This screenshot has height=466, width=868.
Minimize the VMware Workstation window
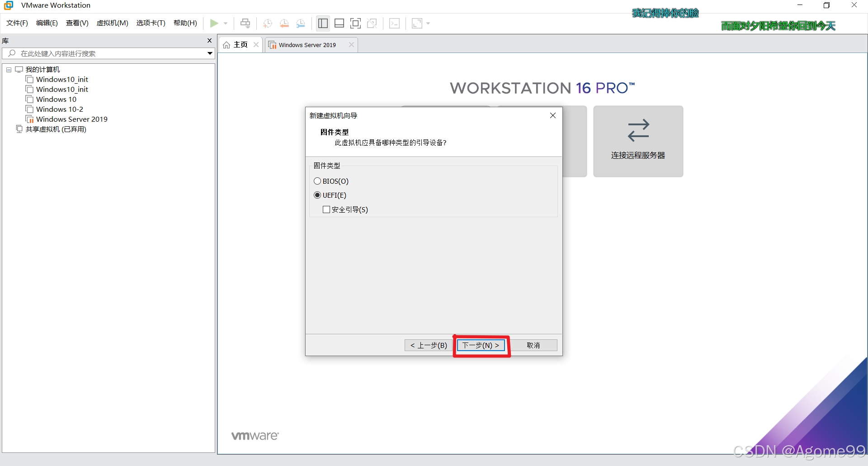(800, 5)
